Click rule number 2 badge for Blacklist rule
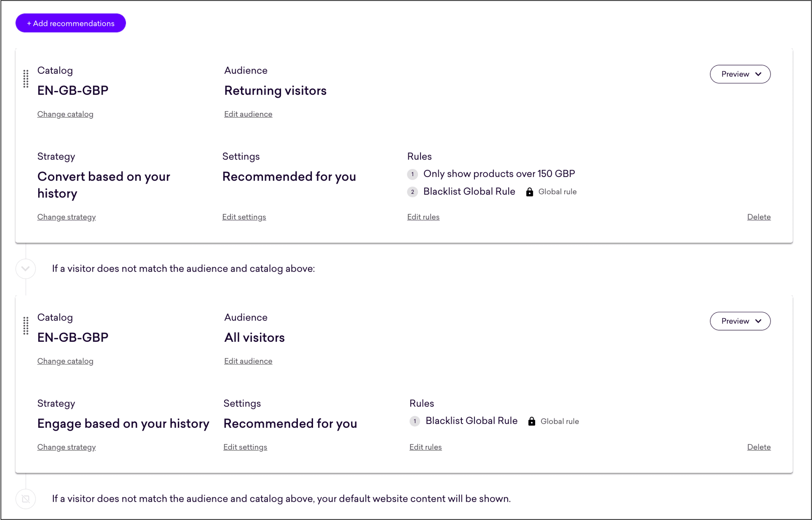812x520 pixels. pos(412,192)
